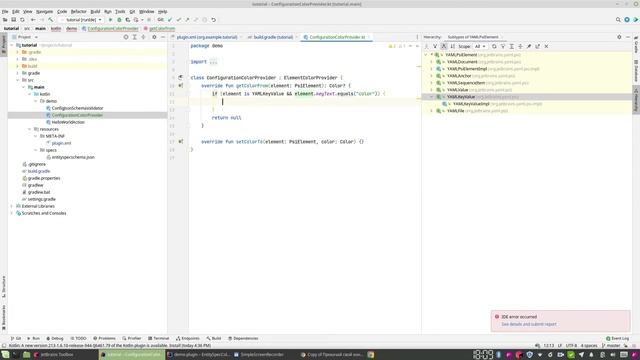Collapse the resources folder in project tree

[30, 129]
